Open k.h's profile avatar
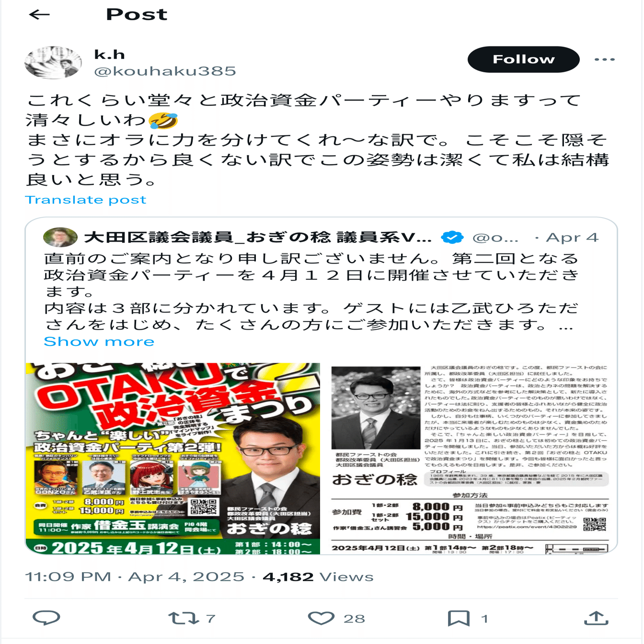 click(53, 62)
